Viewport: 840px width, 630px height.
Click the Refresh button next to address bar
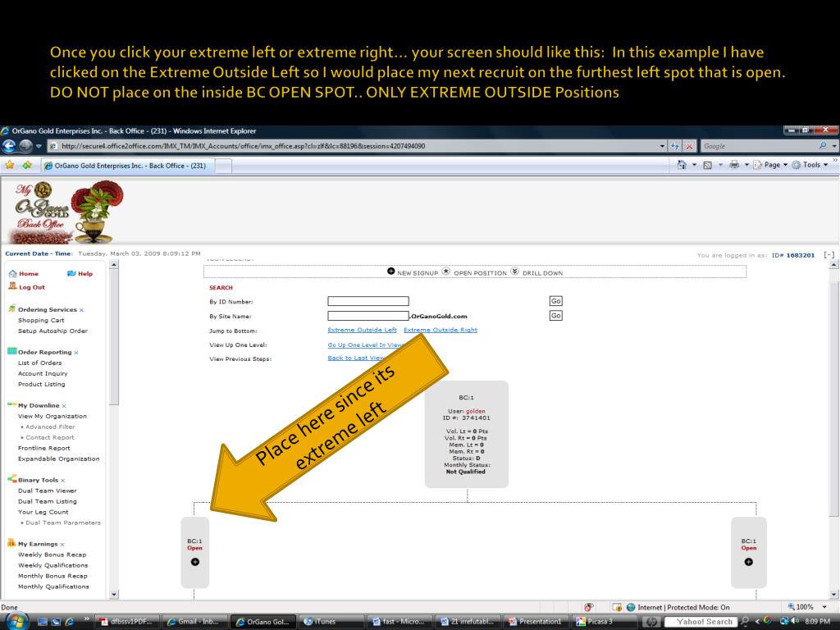(675, 146)
